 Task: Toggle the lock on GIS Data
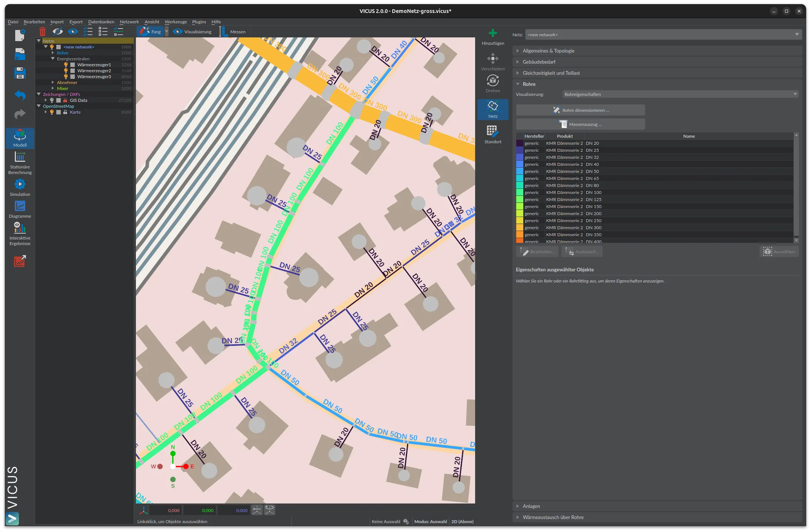[65, 100]
